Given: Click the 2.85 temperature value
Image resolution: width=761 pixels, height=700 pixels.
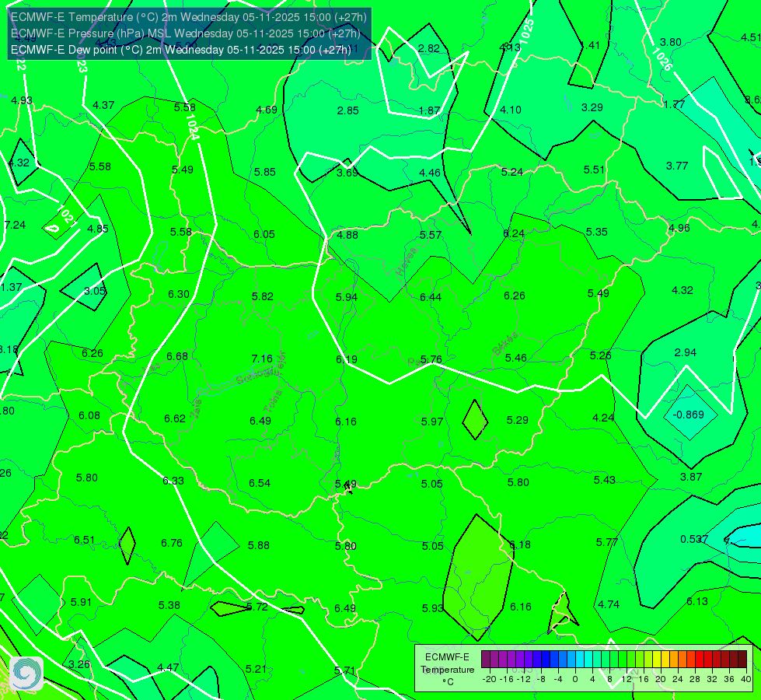Looking at the screenshot, I should pos(348,110).
